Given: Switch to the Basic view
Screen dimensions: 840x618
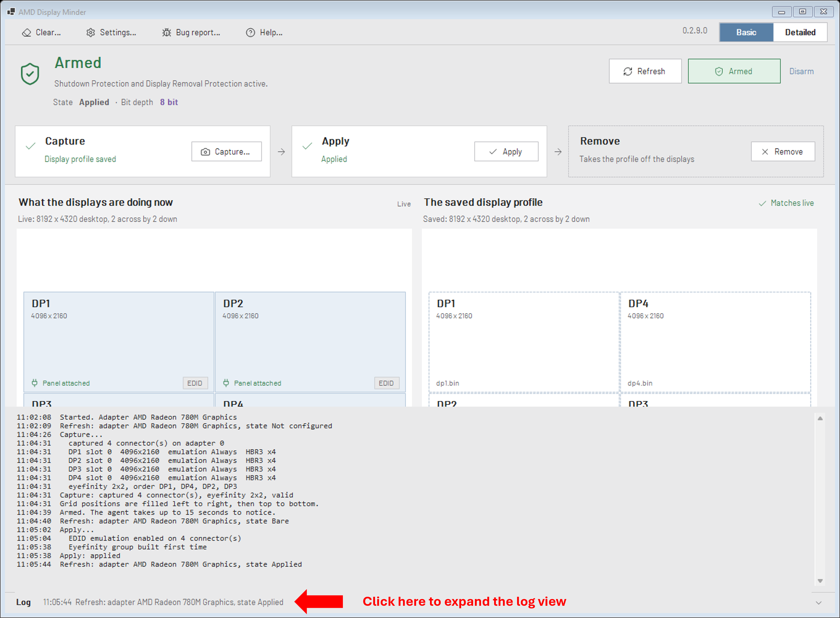Looking at the screenshot, I should [746, 32].
